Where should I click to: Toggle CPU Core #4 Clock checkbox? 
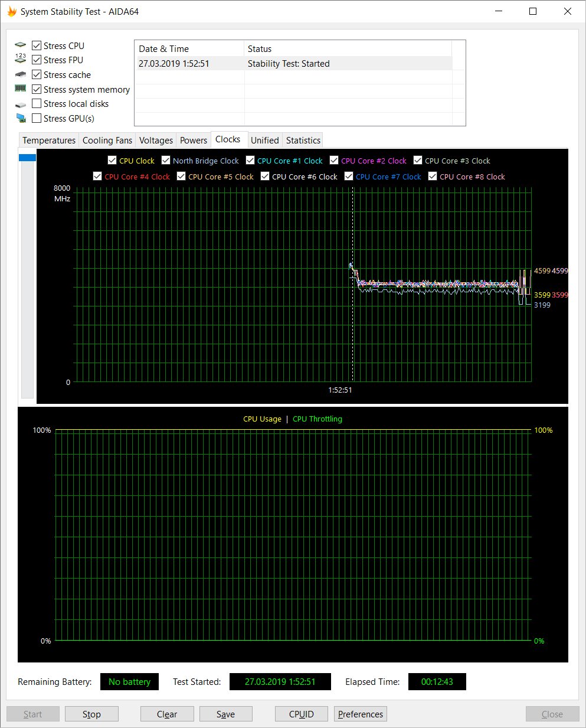pos(97,177)
